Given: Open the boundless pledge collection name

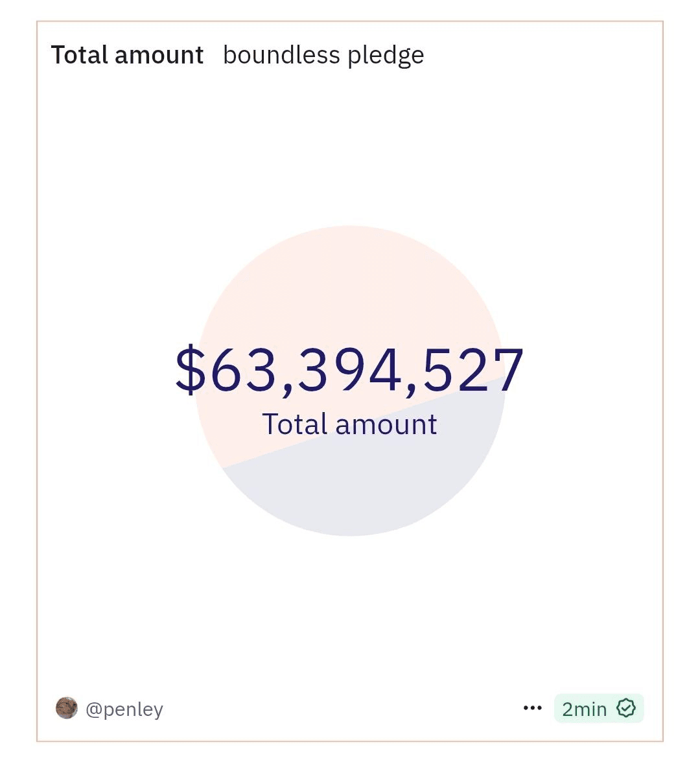Looking at the screenshot, I should 323,55.
